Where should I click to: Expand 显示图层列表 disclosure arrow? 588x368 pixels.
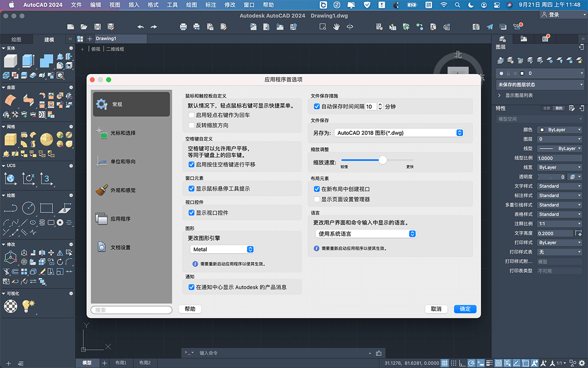point(500,96)
